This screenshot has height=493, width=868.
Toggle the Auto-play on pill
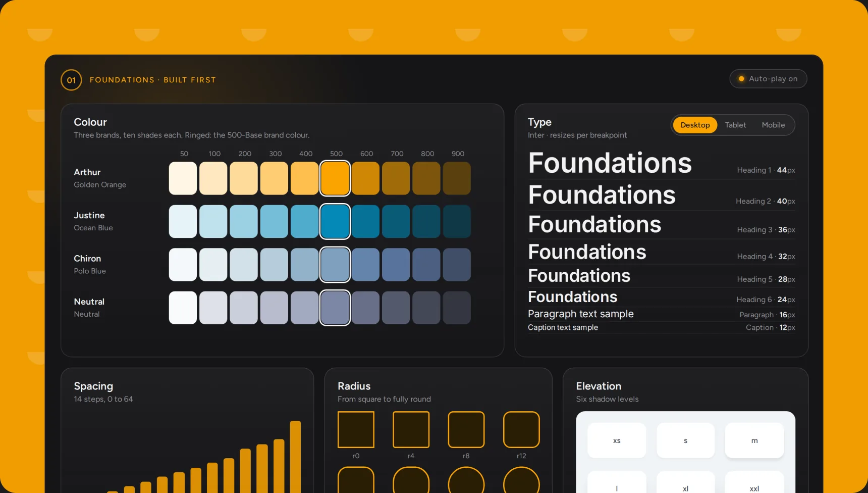tap(768, 79)
